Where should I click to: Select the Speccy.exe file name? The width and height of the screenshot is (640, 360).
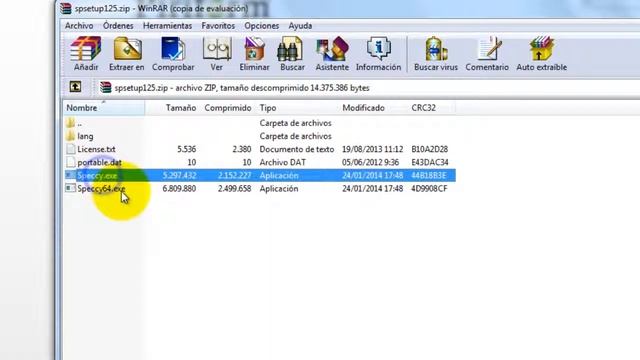click(x=97, y=176)
